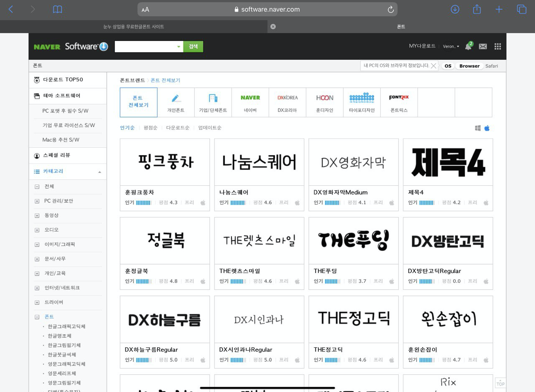535x392 pixels.
Task: Collapse the 폰트 category tree
Action: click(37, 317)
